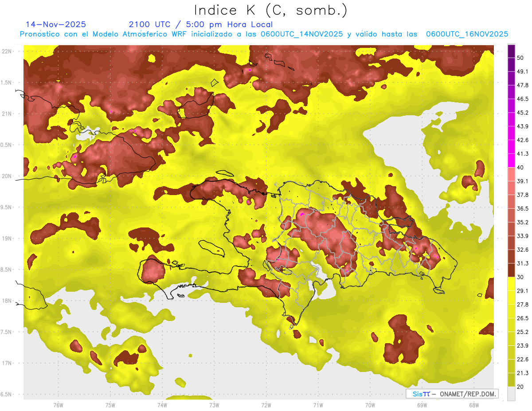Click the '46.5' color bar label
Viewport: 532px width, 411px height.
click(x=523, y=99)
